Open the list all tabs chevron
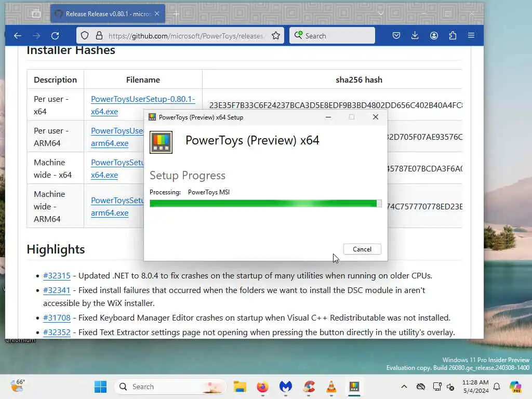Screen dimensions: 532x399 (381, 14)
